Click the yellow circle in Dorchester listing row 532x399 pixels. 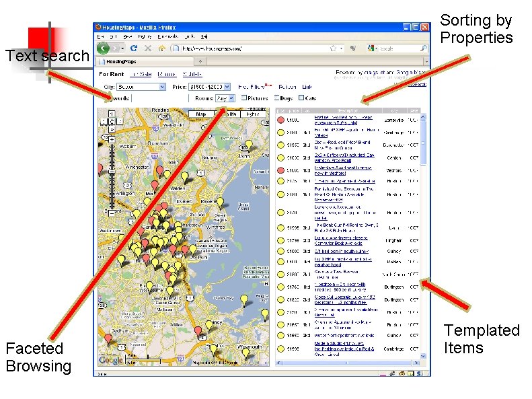(280, 145)
